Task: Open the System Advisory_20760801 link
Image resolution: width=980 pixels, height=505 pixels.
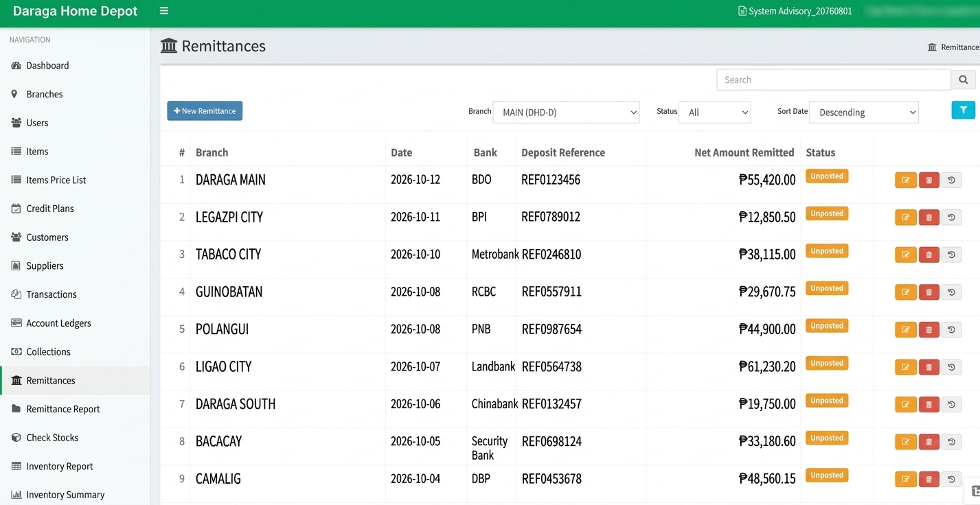Action: pyautogui.click(x=795, y=11)
